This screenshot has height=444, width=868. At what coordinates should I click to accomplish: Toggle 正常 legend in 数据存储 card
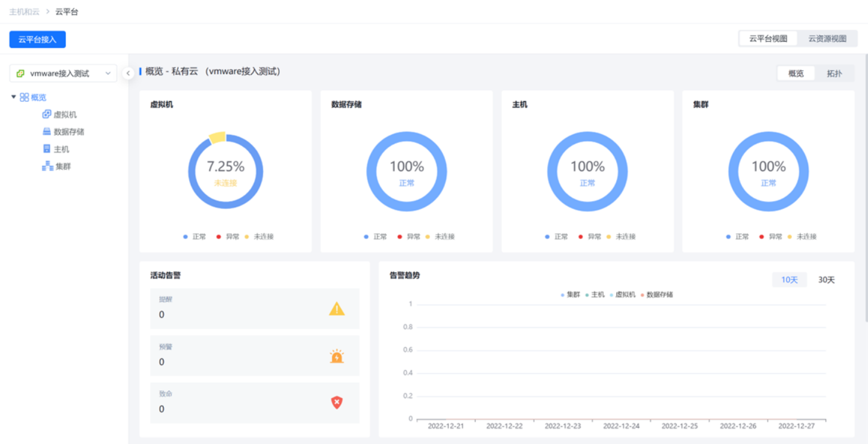pyautogui.click(x=376, y=237)
